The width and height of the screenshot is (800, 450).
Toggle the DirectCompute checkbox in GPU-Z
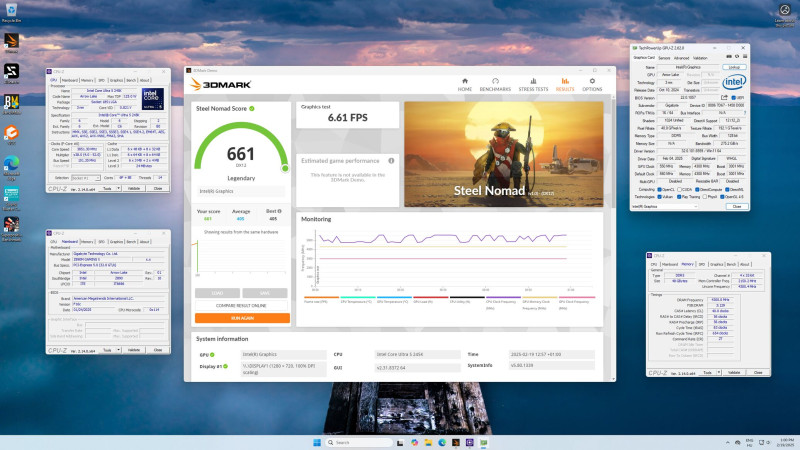[697, 189]
